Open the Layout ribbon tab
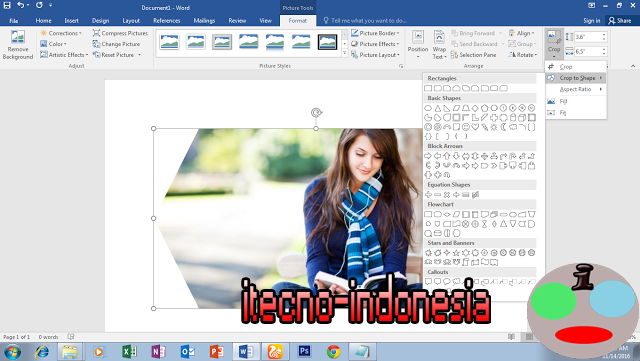 131,20
